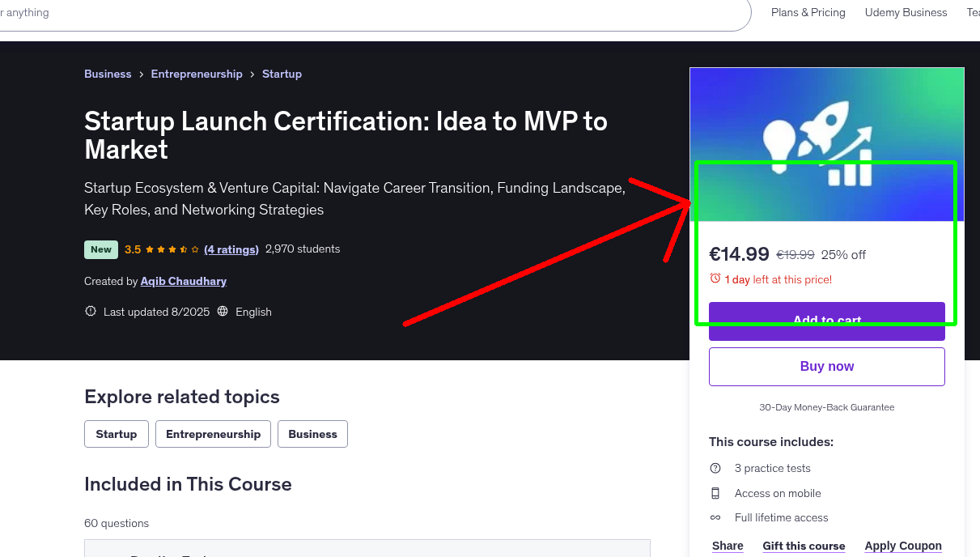Click the question-mark icon next to practice tests
The width and height of the screenshot is (980, 557).
(715, 468)
